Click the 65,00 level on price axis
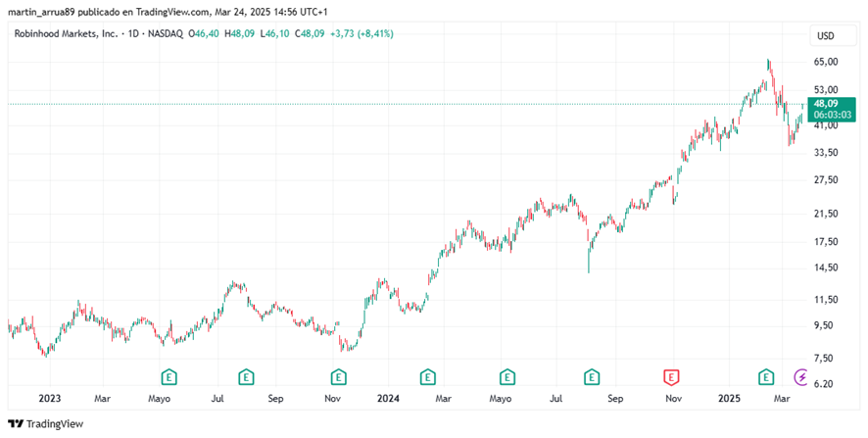Viewport: 868px width, 438px height. click(826, 62)
